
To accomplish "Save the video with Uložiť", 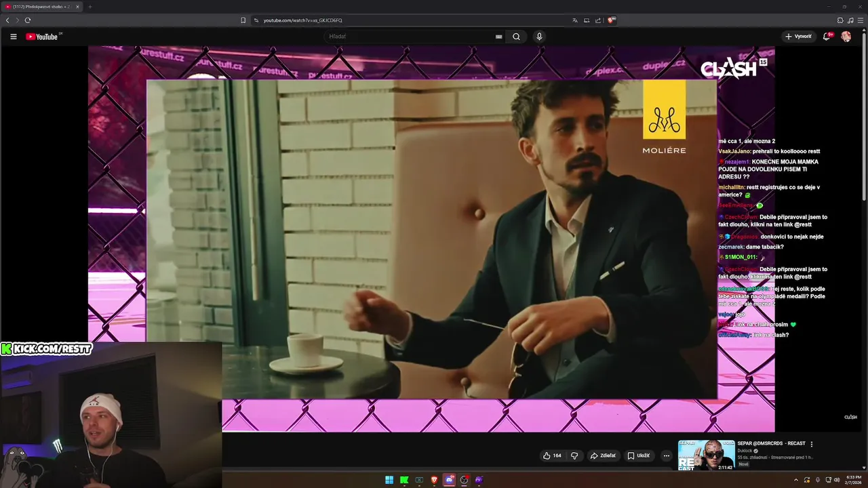I will click(638, 455).
